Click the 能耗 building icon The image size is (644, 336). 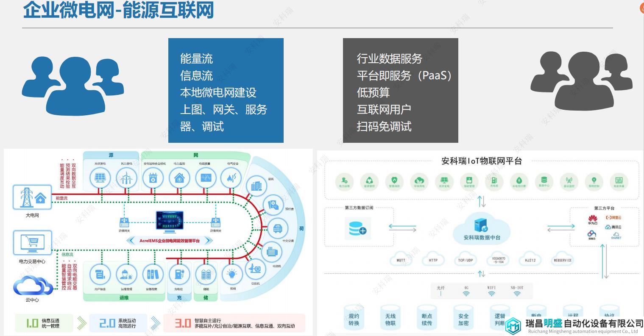tap(256, 186)
